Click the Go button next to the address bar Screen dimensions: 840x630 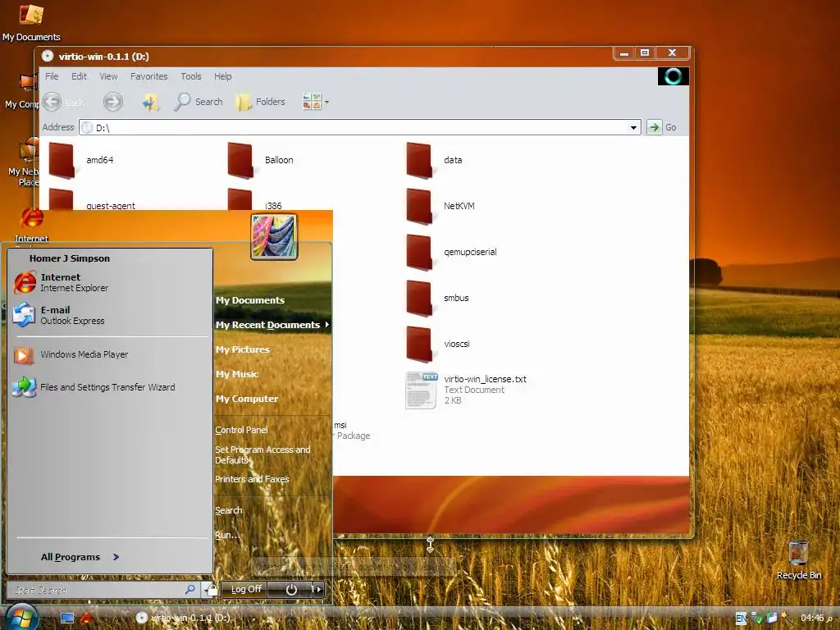(662, 127)
